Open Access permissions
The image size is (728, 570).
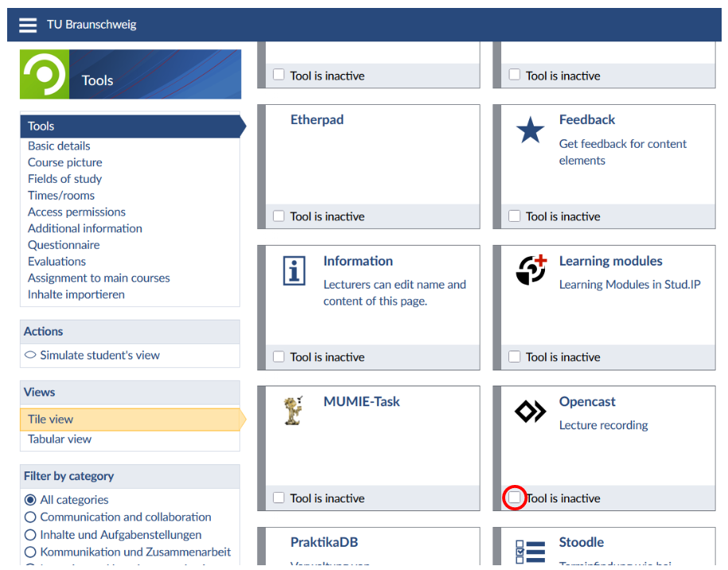(x=76, y=212)
